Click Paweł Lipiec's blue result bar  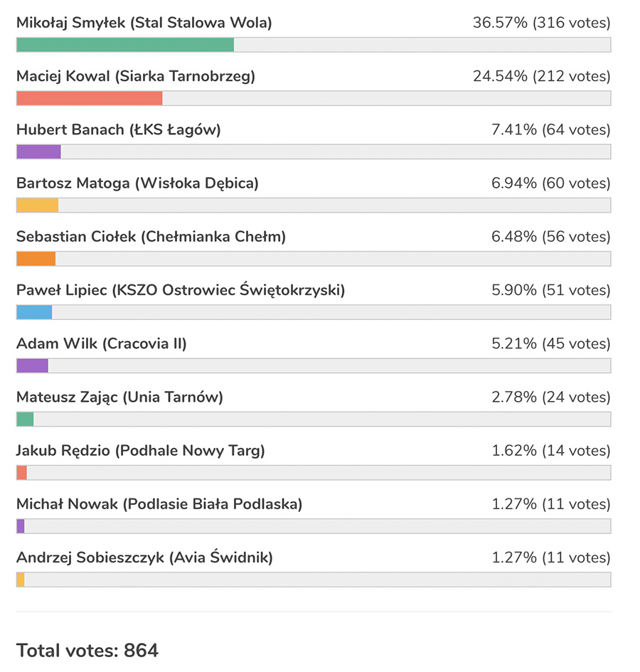click(34, 312)
